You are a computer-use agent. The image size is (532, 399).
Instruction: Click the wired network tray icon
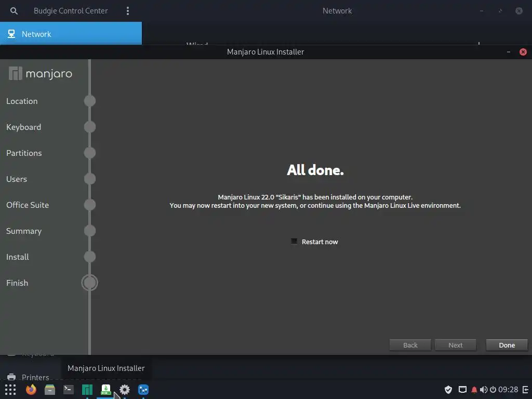462,390
